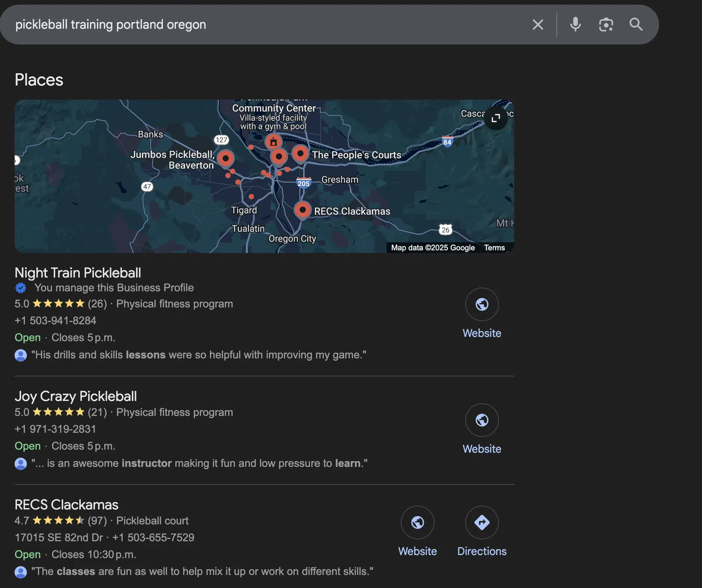The height and width of the screenshot is (588, 702).
Task: Open Night Train Pickleball listing title
Action: pos(78,273)
